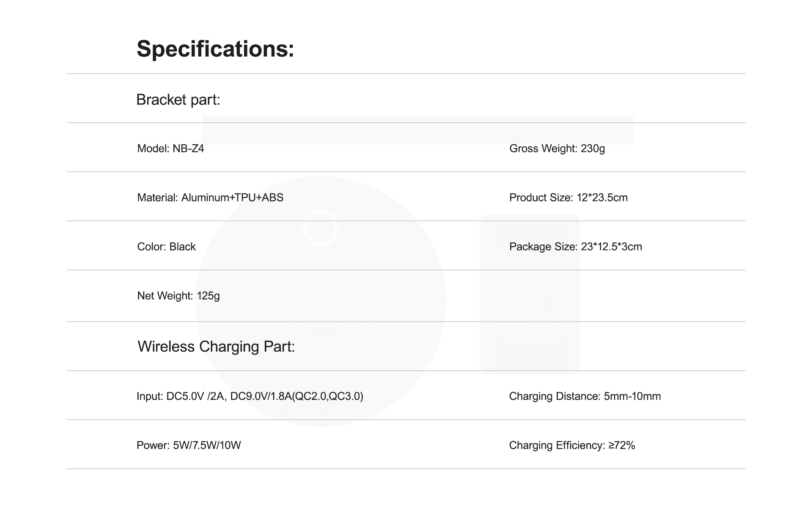Select Product Size: 12*23.5cm text

click(568, 198)
